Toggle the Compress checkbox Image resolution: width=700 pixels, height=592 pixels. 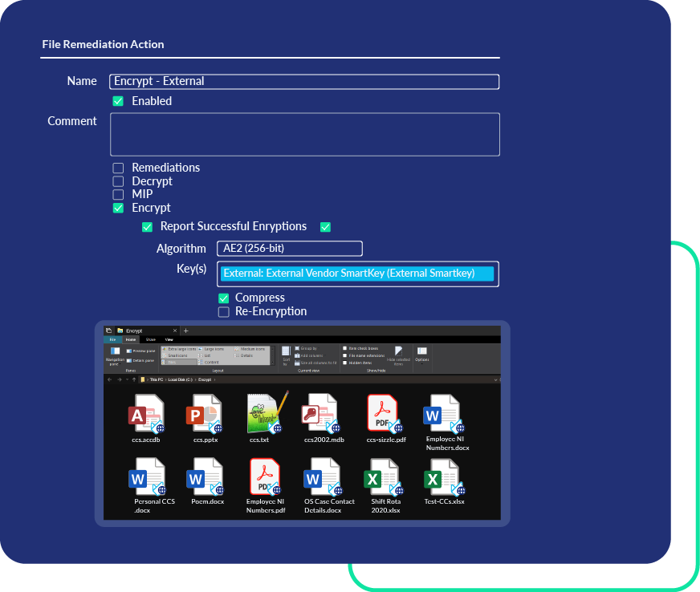[x=224, y=298]
